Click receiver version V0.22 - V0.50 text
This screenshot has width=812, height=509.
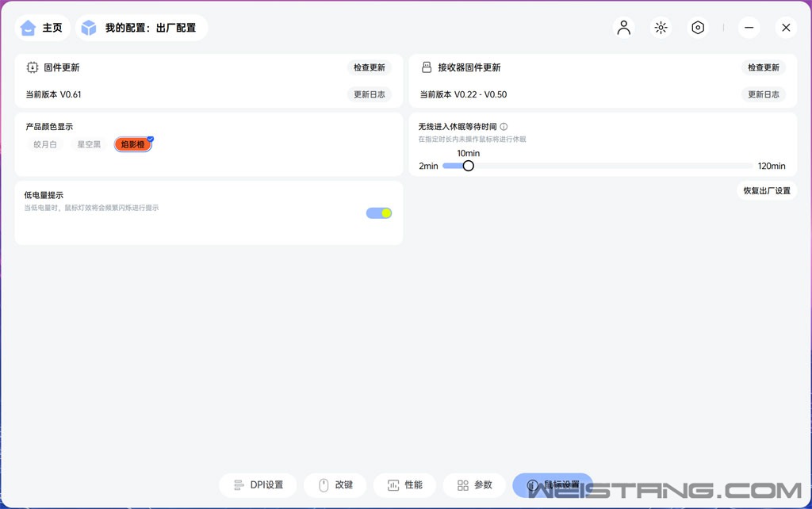click(463, 94)
